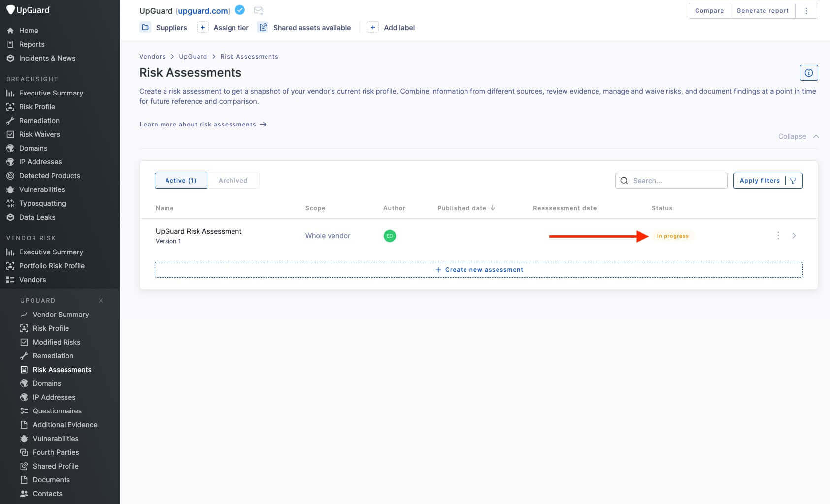Click Generate report
This screenshot has width=830, height=504.
click(763, 11)
